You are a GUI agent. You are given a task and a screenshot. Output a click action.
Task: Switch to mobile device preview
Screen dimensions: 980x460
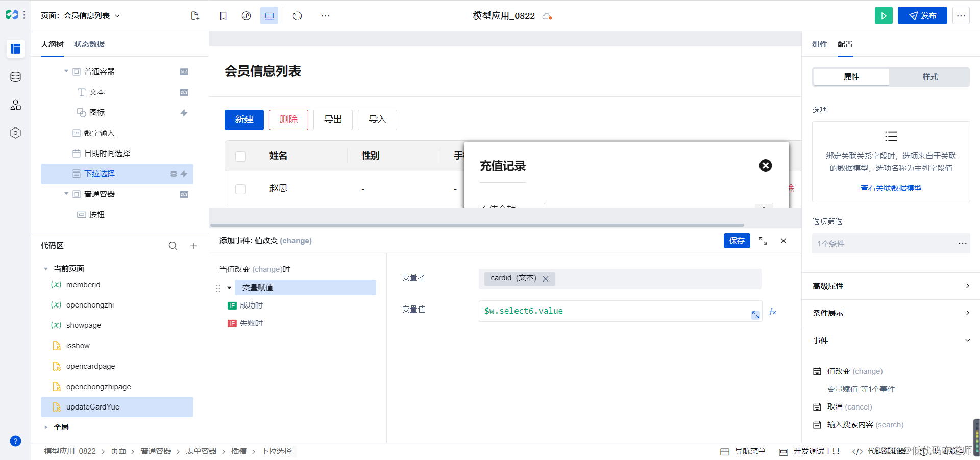pyautogui.click(x=223, y=16)
